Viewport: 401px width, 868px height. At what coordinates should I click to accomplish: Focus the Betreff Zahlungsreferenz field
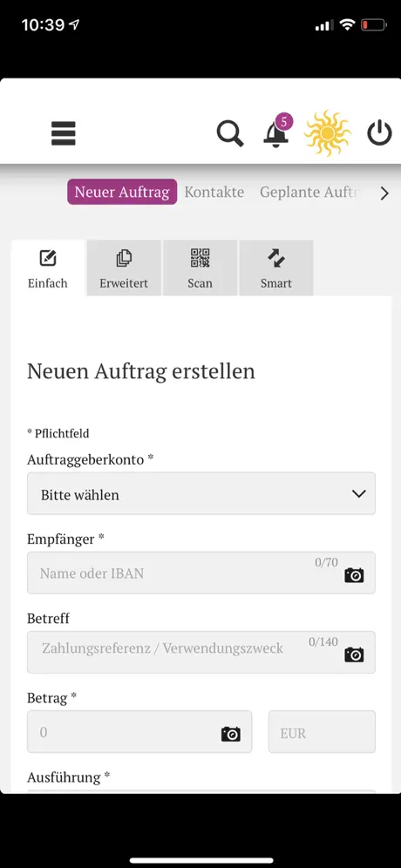pyautogui.click(x=201, y=653)
